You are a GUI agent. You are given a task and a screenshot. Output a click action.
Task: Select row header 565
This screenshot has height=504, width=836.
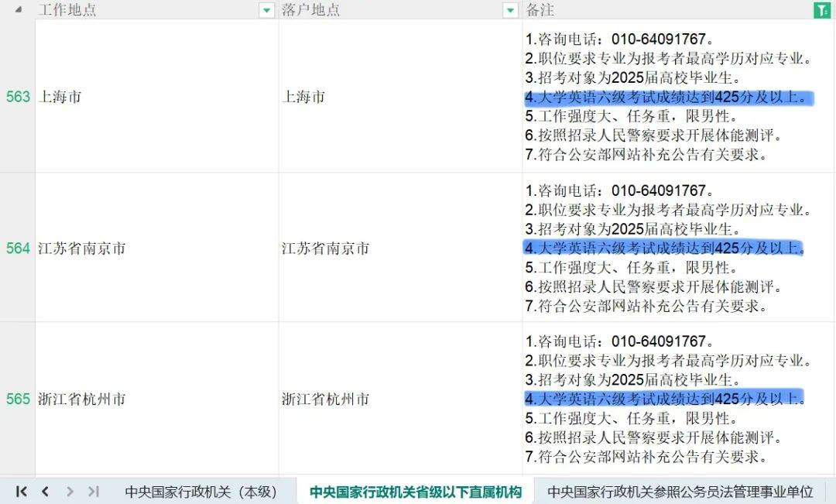click(18, 399)
